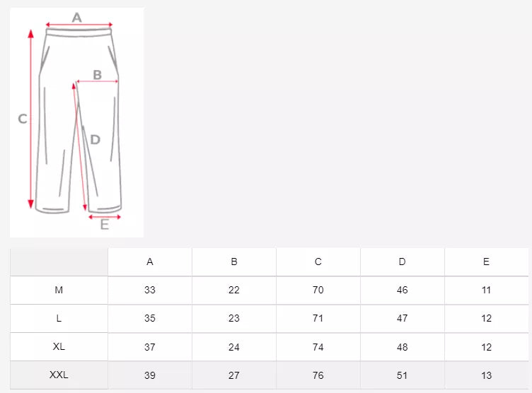Image resolution: width=532 pixels, height=393 pixels.
Task: Click the M size row header
Action: (59, 291)
